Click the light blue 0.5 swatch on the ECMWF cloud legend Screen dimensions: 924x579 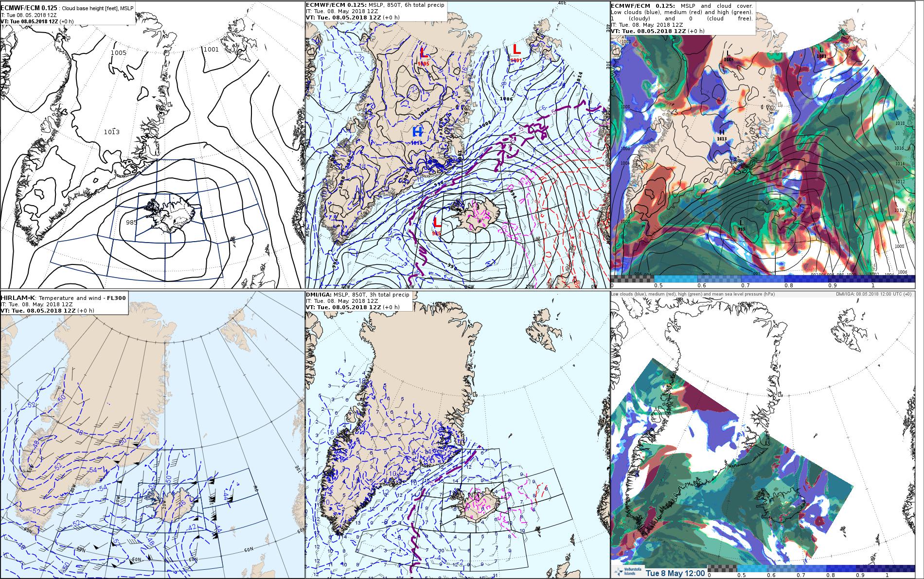pyautogui.click(x=676, y=279)
